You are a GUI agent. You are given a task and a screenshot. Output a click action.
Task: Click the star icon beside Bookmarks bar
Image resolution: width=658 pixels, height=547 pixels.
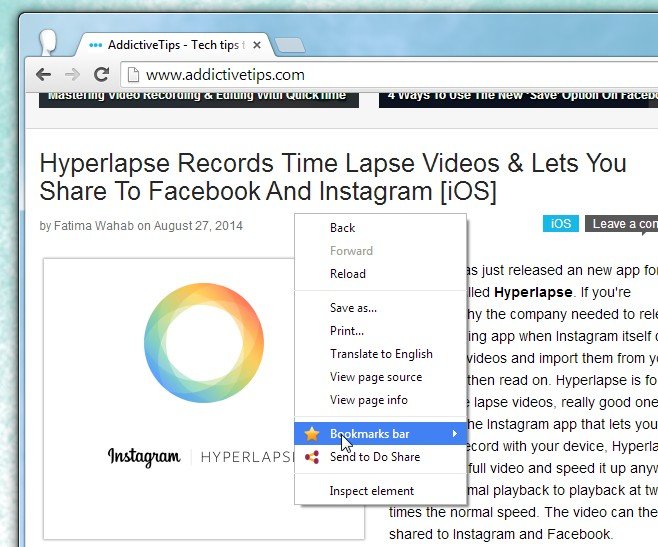312,434
